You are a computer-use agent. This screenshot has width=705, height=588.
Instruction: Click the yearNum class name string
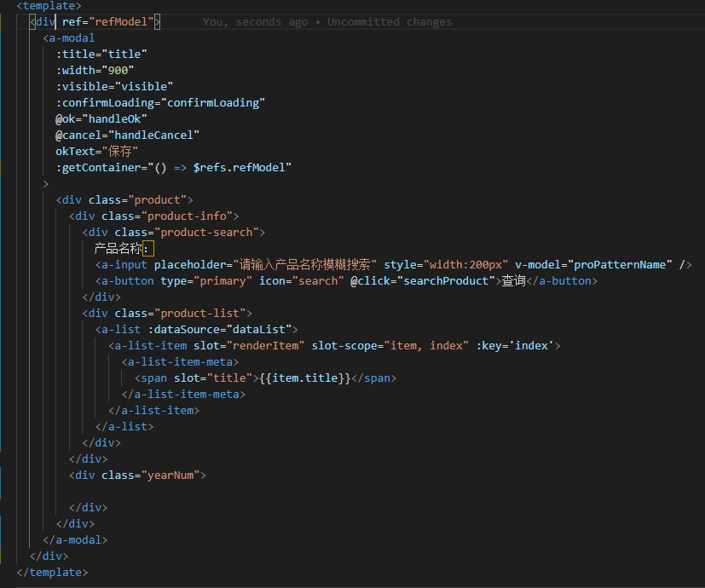[172, 475]
